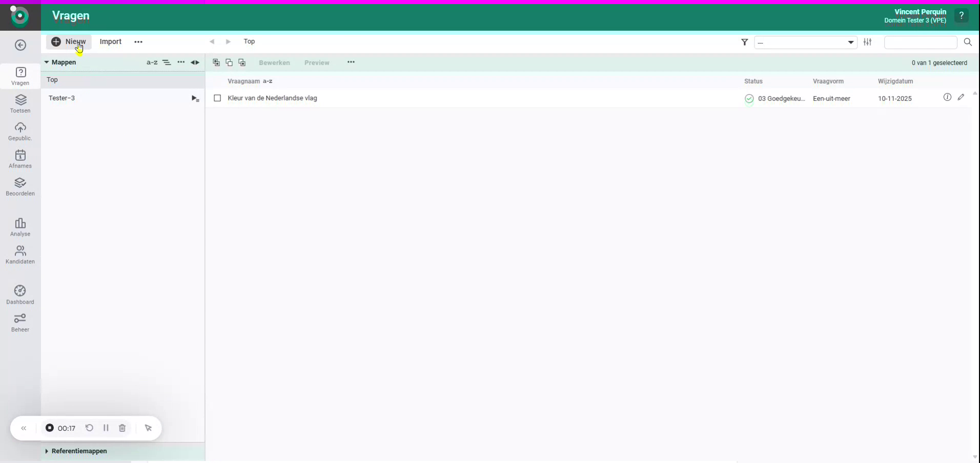The width and height of the screenshot is (980, 463).
Task: Toggle the sidebar collapse arrows icon
Action: click(x=195, y=62)
